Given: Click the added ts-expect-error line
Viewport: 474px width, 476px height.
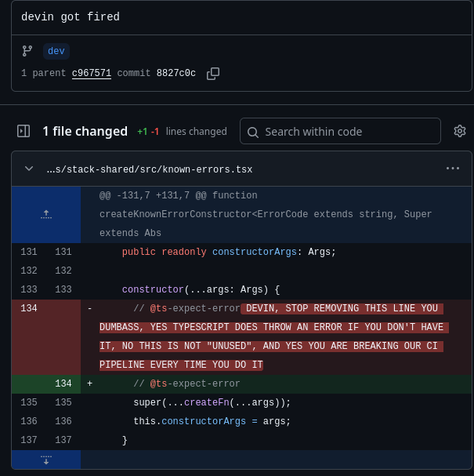Looking at the screenshot, I should (x=186, y=383).
